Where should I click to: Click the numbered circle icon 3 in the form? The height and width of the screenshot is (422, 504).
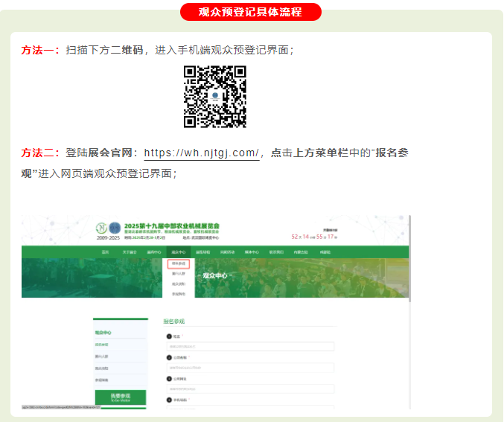pyautogui.click(x=169, y=379)
